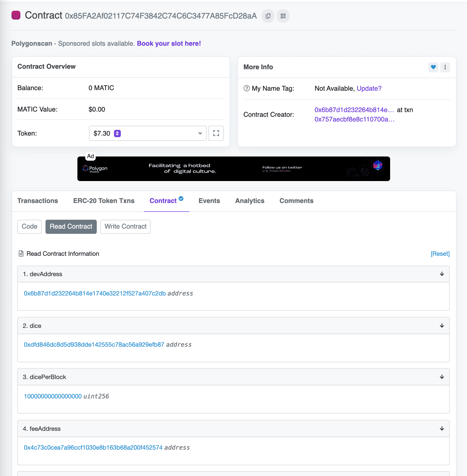Add the address to watch list via heart icon
Screen dimensions: 467x476
pos(433,67)
